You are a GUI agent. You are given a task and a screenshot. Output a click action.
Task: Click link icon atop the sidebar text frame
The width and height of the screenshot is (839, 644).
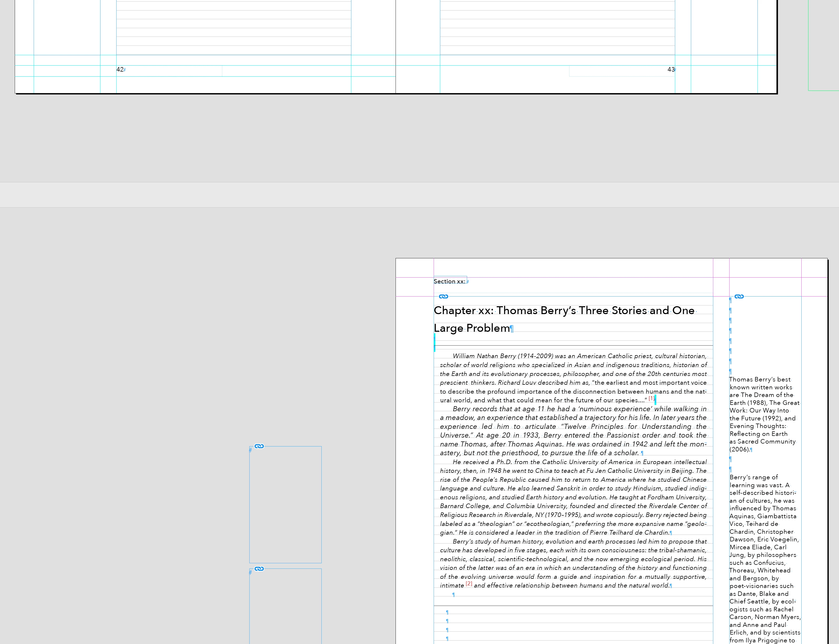tap(739, 296)
